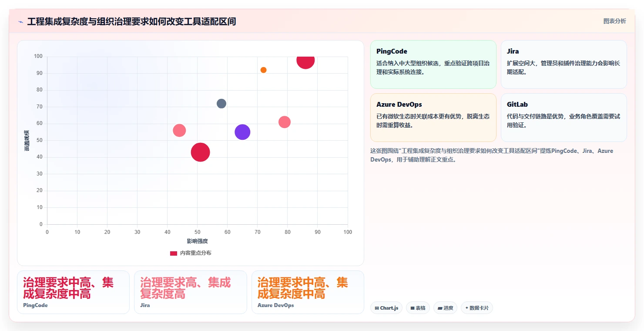Select the PingCode 治理要求中高 stat card
This screenshot has width=644, height=331.
(73, 292)
